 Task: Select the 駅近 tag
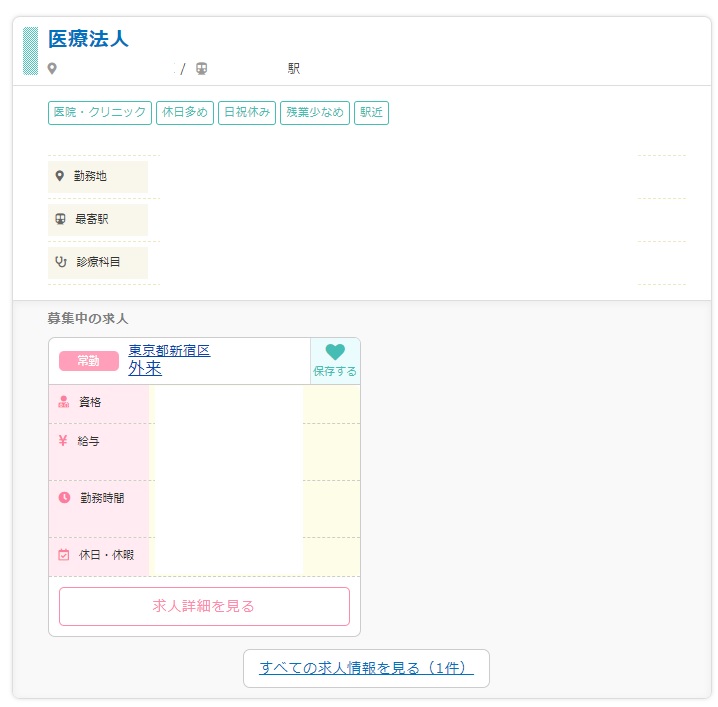(x=371, y=113)
